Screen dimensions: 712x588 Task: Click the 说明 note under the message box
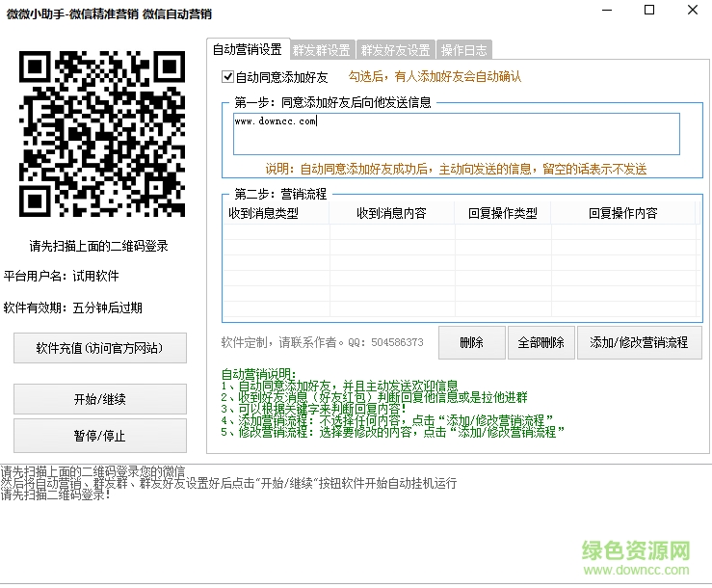[x=457, y=169]
